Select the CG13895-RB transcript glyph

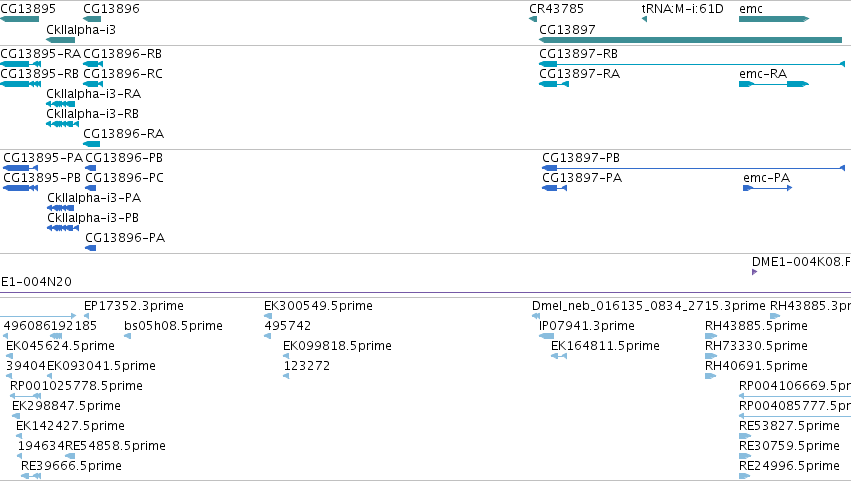pyautogui.click(x=21, y=84)
